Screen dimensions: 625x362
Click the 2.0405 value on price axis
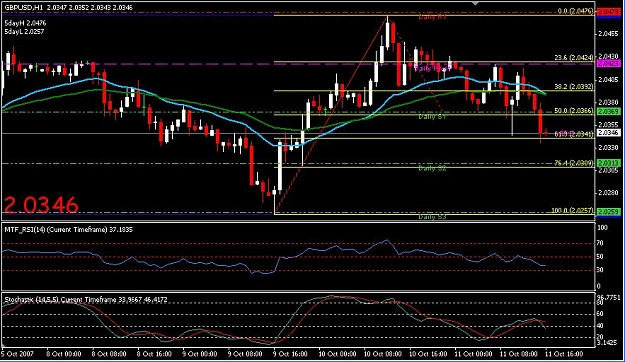pyautogui.click(x=608, y=80)
